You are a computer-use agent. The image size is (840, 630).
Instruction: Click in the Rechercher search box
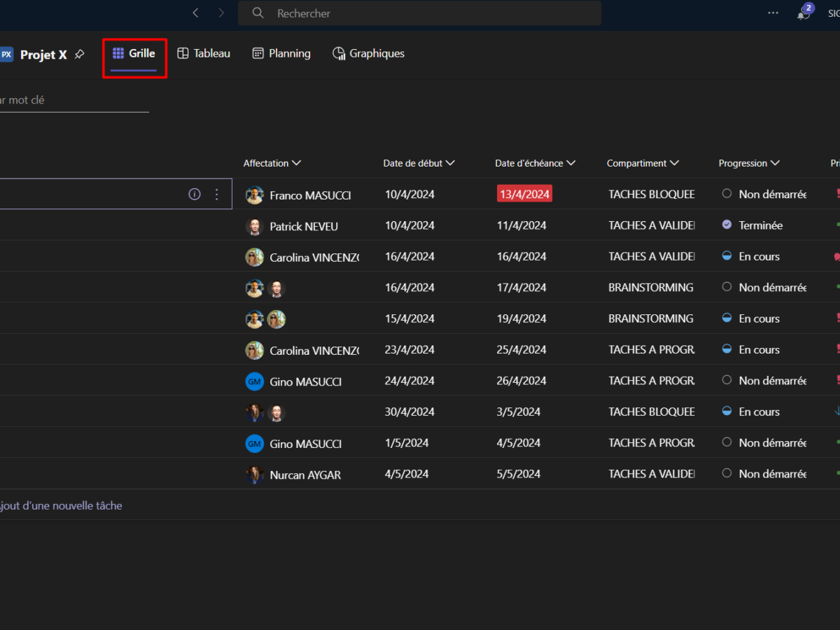[x=420, y=13]
